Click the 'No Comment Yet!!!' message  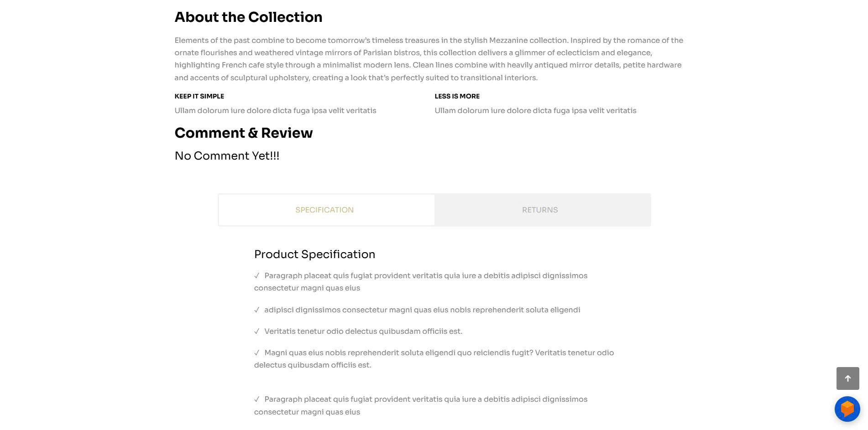227,156
